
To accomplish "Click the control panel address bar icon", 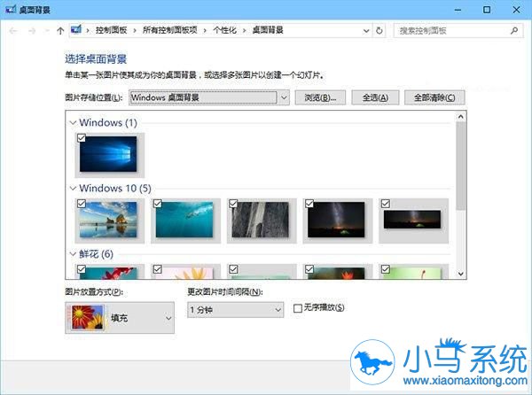I will point(76,30).
